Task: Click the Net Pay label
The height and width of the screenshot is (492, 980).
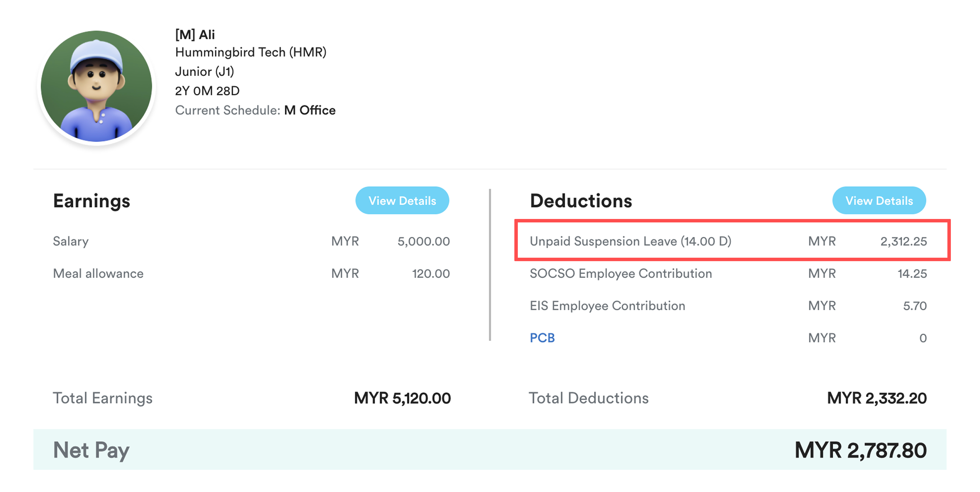Action: pos(91,450)
